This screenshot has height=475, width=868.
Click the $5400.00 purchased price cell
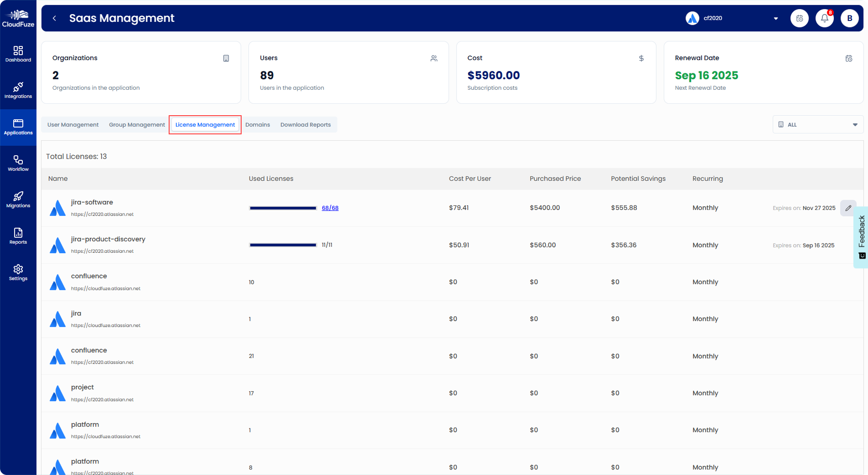(x=545, y=208)
